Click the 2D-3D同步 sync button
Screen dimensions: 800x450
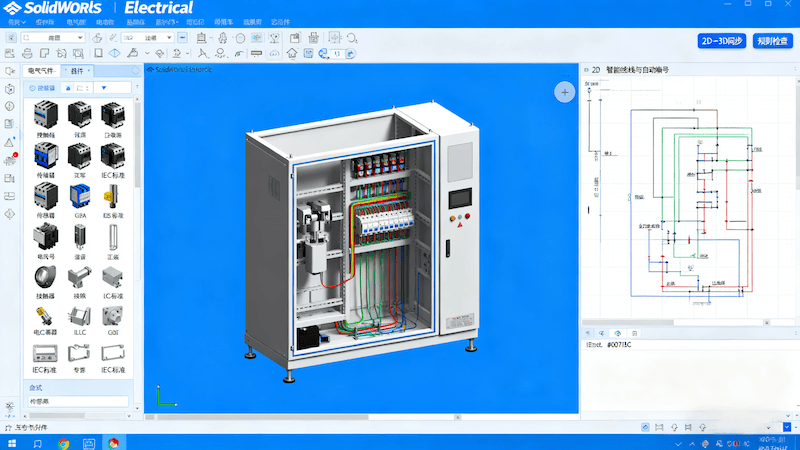click(722, 41)
